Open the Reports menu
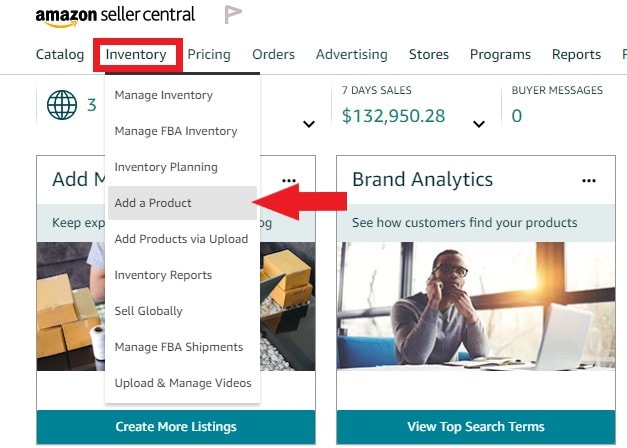The image size is (627, 448). pos(576,54)
